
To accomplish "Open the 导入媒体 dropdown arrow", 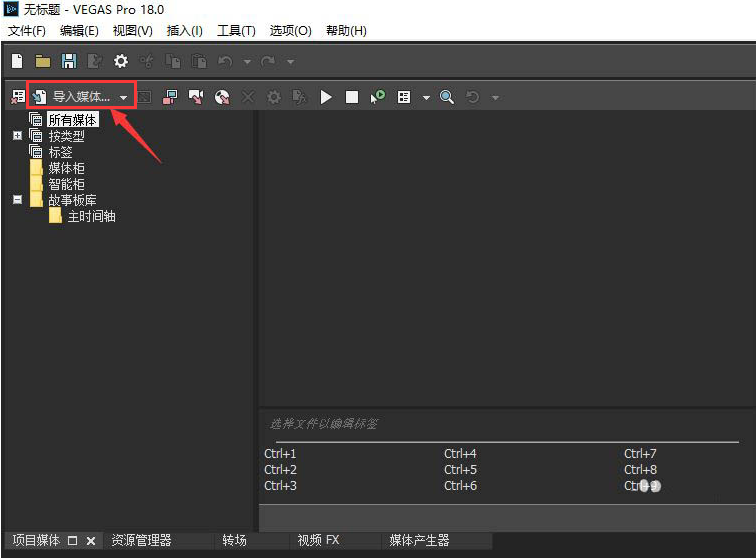I will 123,97.
